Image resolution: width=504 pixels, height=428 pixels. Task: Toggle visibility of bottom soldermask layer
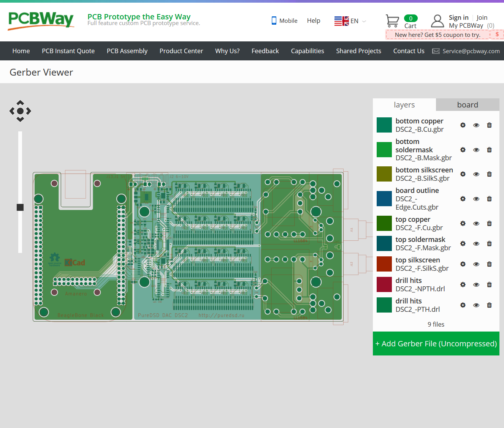tap(476, 150)
